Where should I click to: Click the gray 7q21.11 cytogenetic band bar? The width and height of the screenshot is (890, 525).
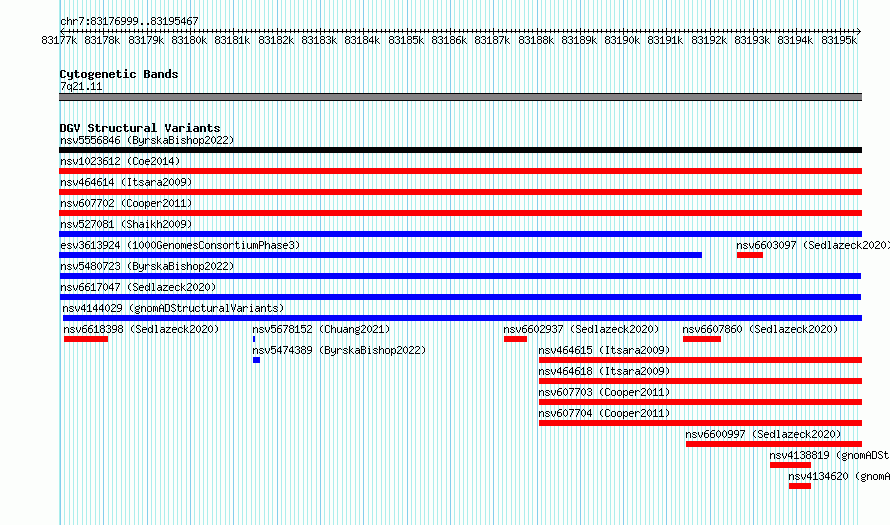[x=460, y=97]
